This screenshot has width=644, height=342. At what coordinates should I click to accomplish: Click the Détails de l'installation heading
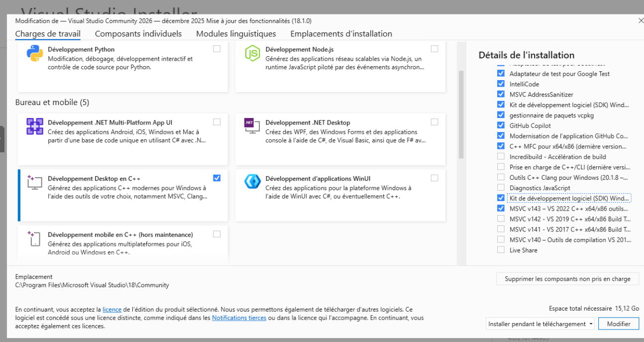tap(527, 55)
